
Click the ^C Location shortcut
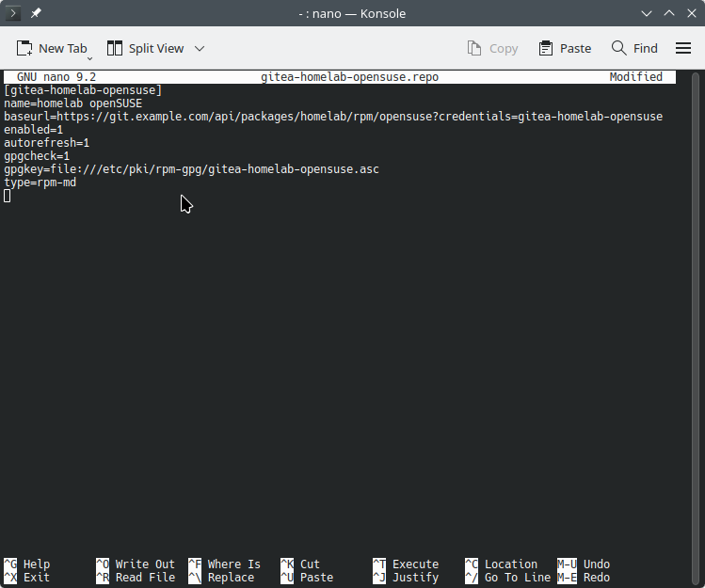pos(502,564)
